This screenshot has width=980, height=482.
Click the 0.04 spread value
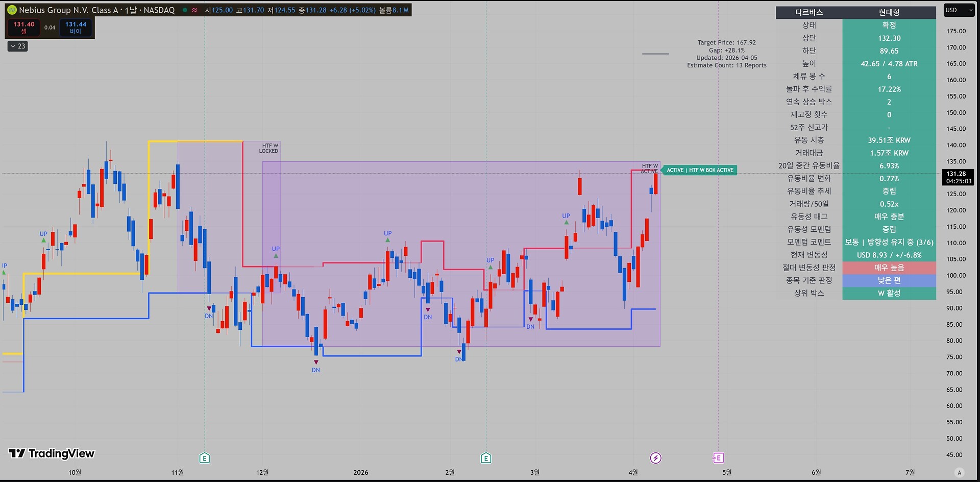pos(50,28)
